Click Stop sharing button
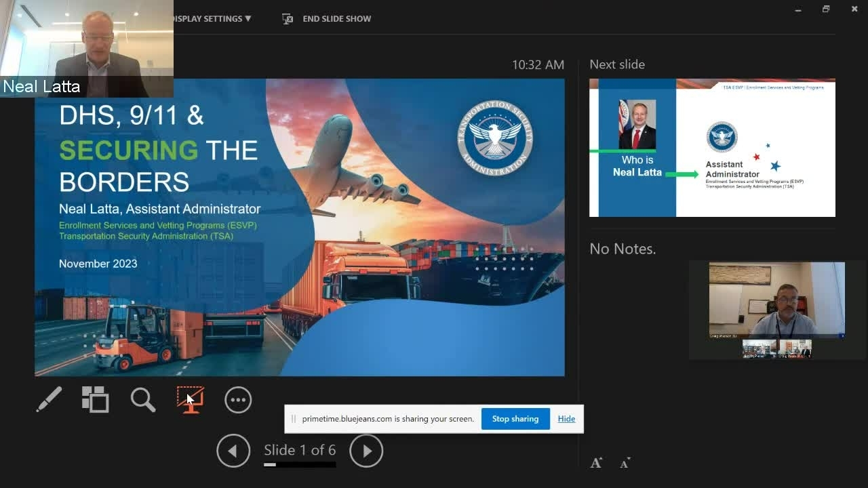The height and width of the screenshot is (488, 868). (515, 419)
